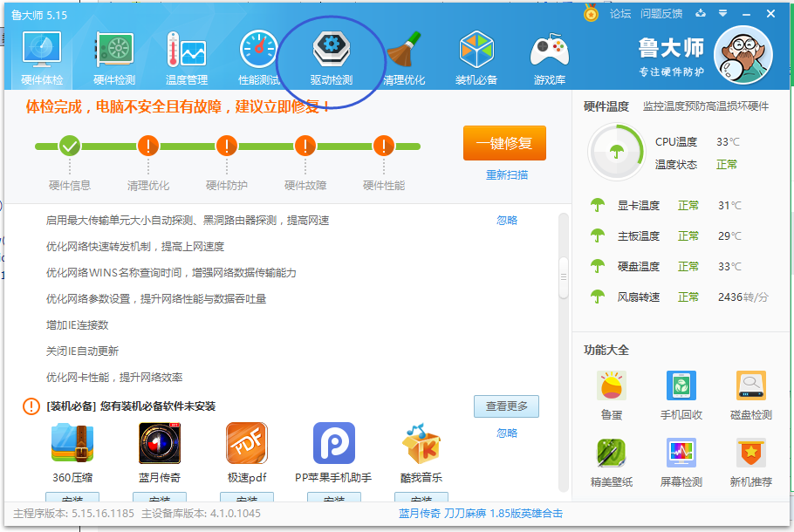Click the 鲁大师 avatar mascot image
Viewport: 794px width, 532px height.
click(743, 55)
